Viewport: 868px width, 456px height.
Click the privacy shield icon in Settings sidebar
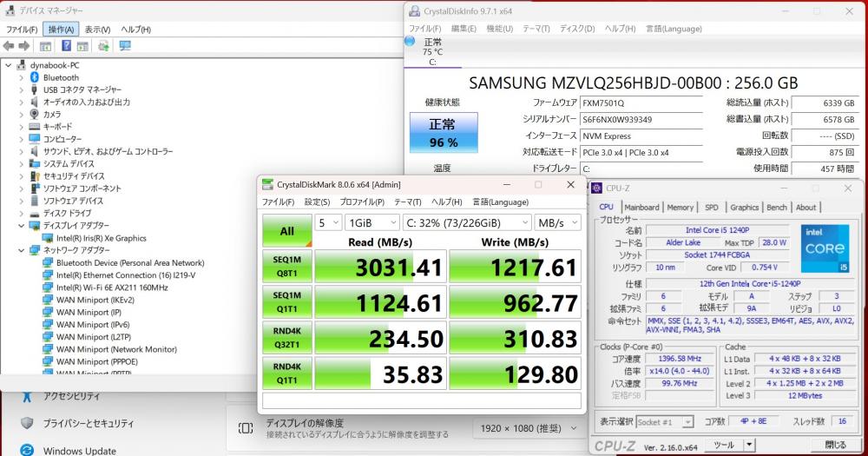point(27,423)
